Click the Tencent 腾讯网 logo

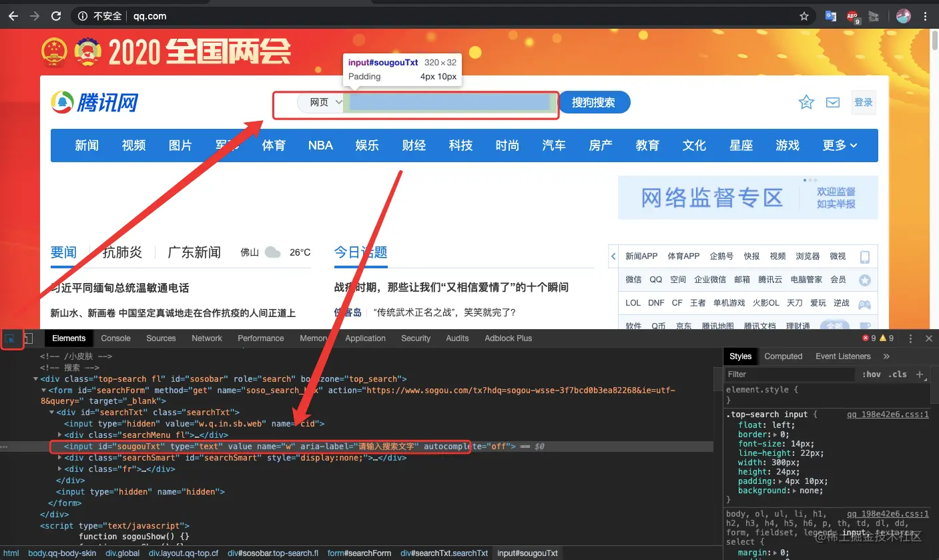pyautogui.click(x=95, y=102)
